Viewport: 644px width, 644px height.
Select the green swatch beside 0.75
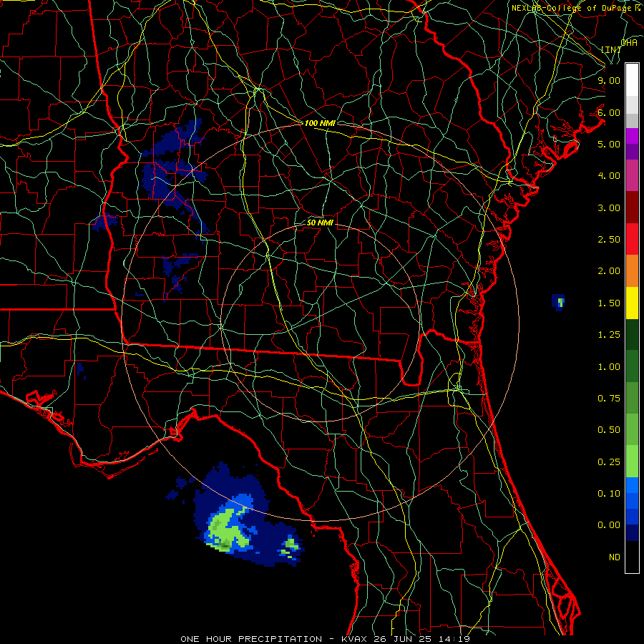632,398
